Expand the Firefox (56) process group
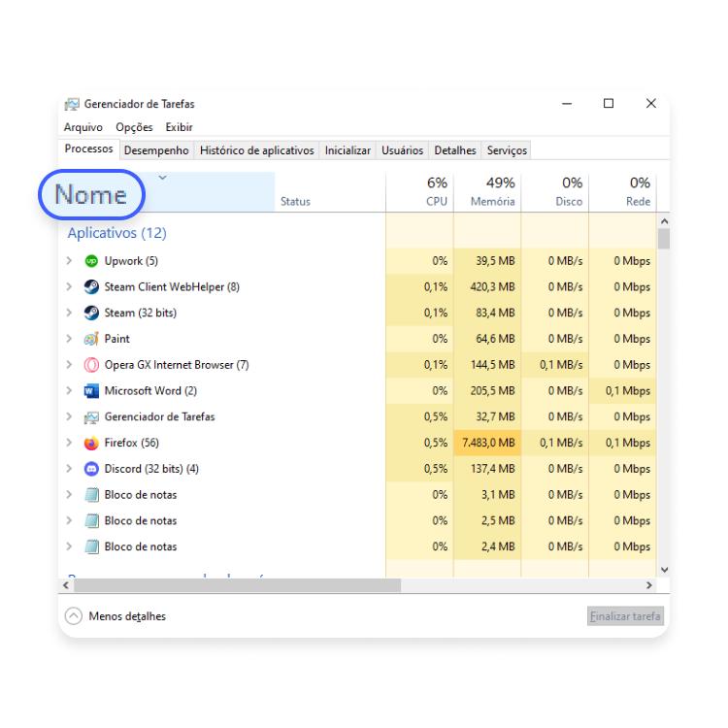Screen dimensions: 728x728 pos(69,443)
